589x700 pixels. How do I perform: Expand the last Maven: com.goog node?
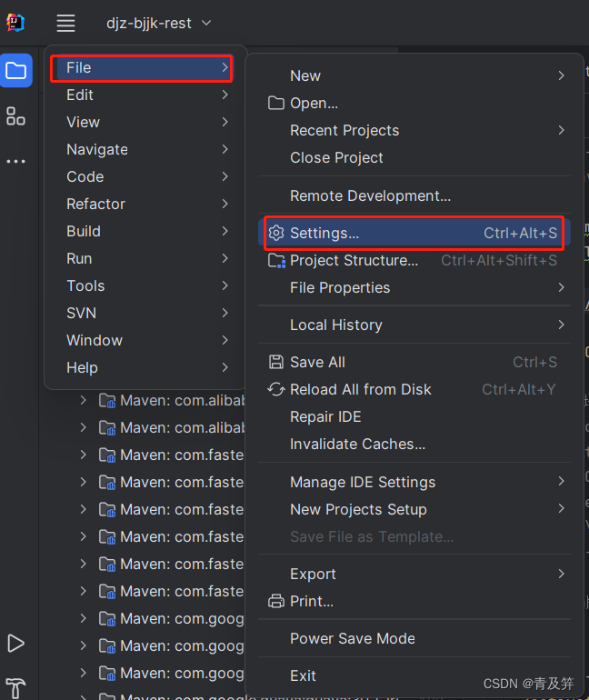click(83, 673)
